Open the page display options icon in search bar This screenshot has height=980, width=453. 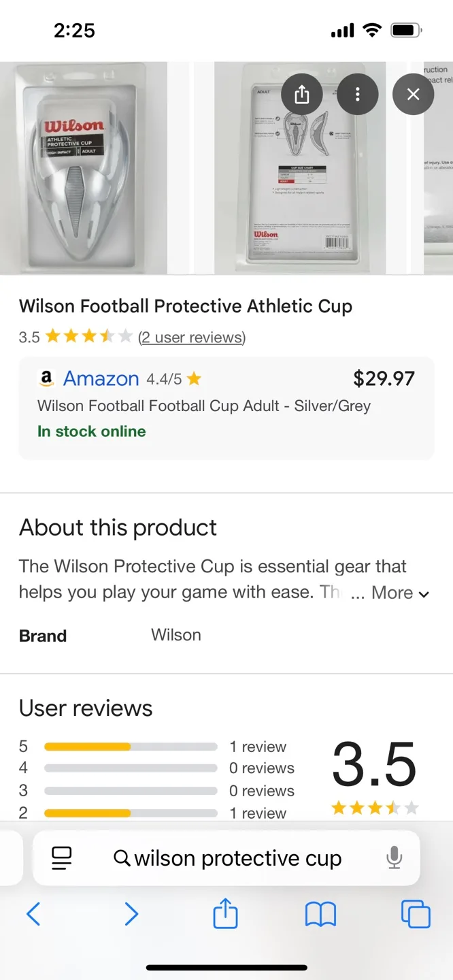(61, 858)
